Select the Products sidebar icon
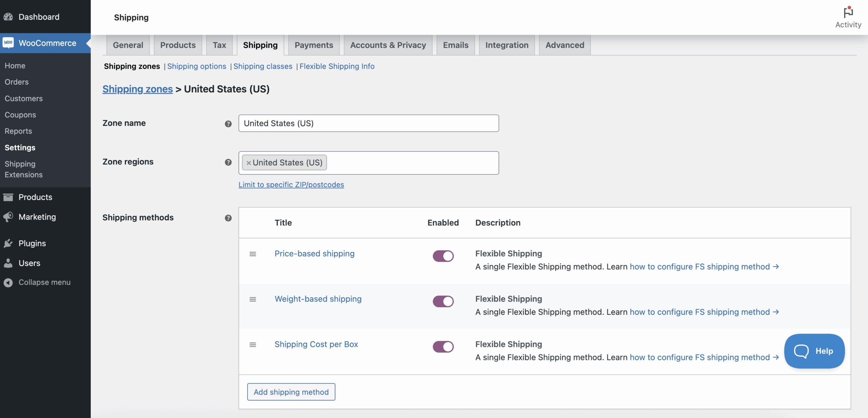The height and width of the screenshot is (418, 868). 8,197
